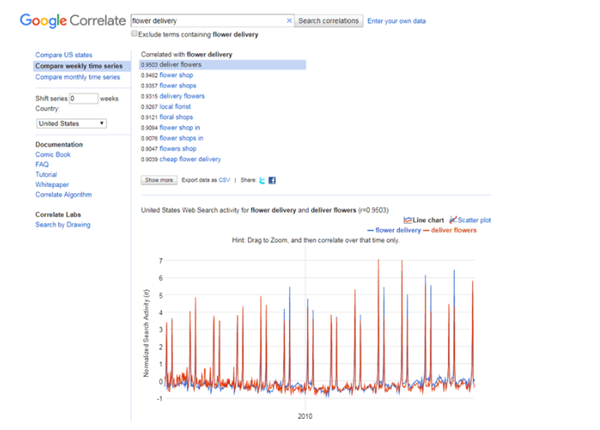Open Enter your own data link
Image resolution: width=600 pixels, height=430 pixels.
tap(396, 21)
